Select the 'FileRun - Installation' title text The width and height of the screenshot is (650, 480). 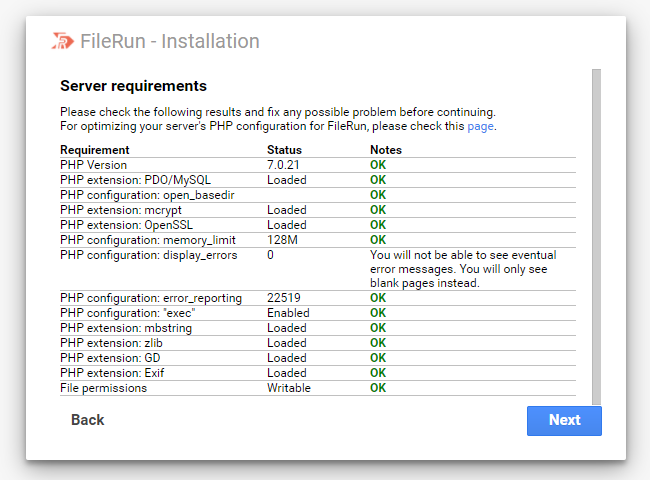(170, 41)
